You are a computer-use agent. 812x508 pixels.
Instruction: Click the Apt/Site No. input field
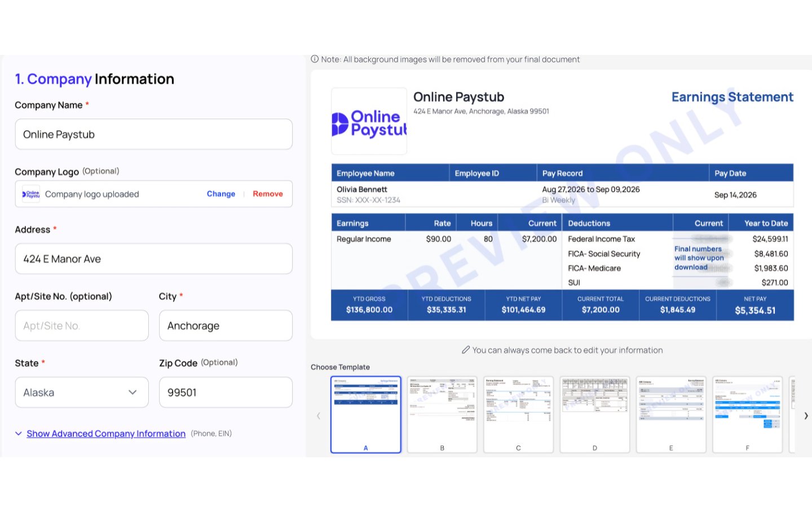point(82,326)
